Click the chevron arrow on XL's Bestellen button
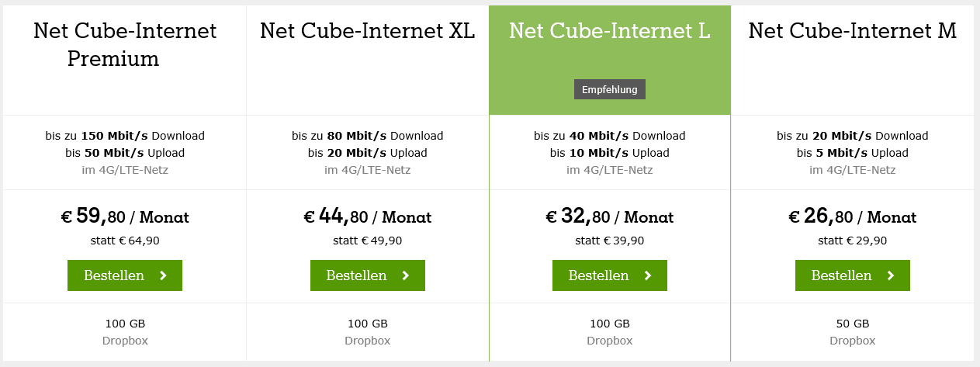 406,275
